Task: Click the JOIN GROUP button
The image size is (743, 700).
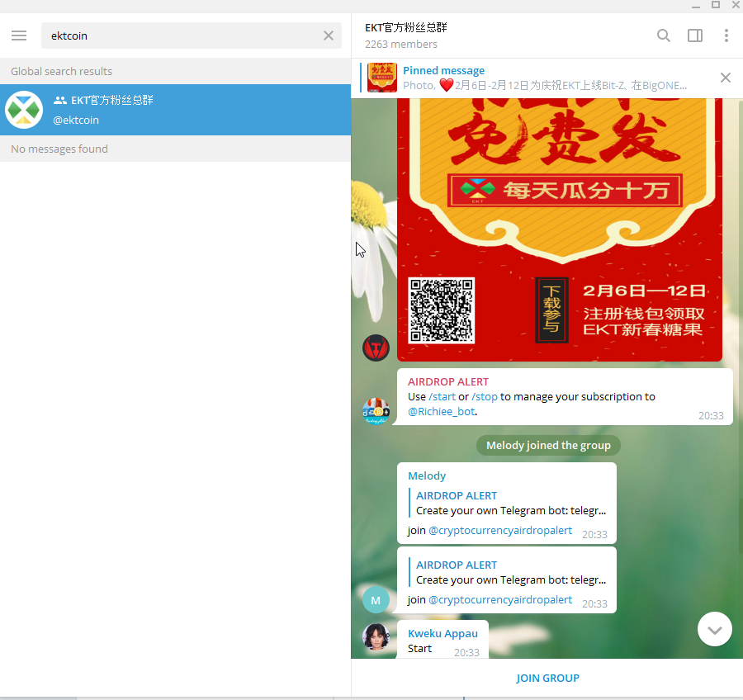Action: coord(547,679)
